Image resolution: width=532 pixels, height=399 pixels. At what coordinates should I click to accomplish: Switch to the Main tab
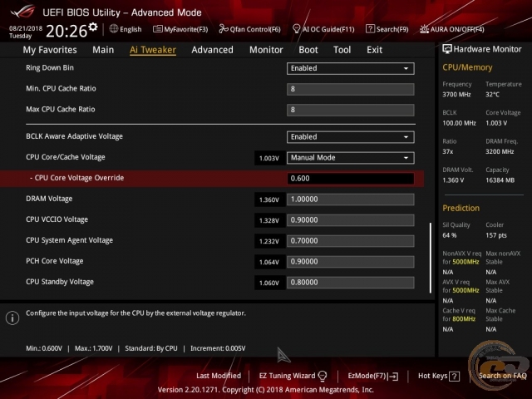tap(103, 50)
